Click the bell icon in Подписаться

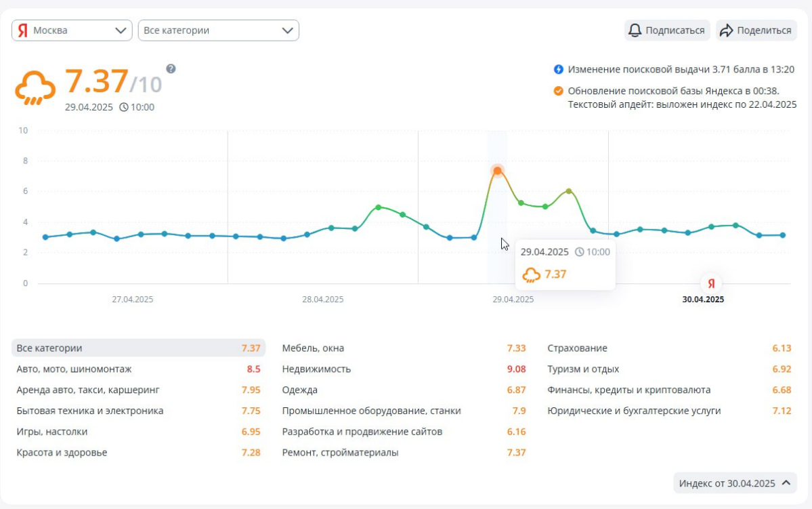[x=635, y=30]
